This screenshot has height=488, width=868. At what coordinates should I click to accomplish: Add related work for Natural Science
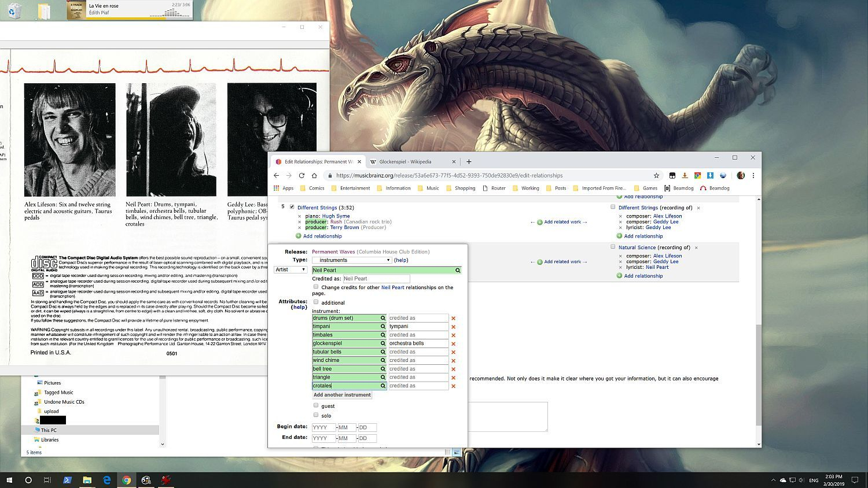pyautogui.click(x=559, y=262)
